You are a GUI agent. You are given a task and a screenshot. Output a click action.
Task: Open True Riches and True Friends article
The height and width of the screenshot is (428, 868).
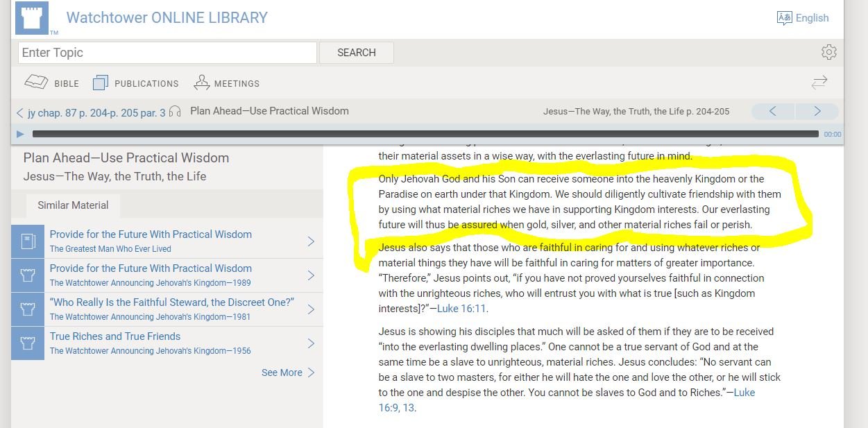point(115,336)
